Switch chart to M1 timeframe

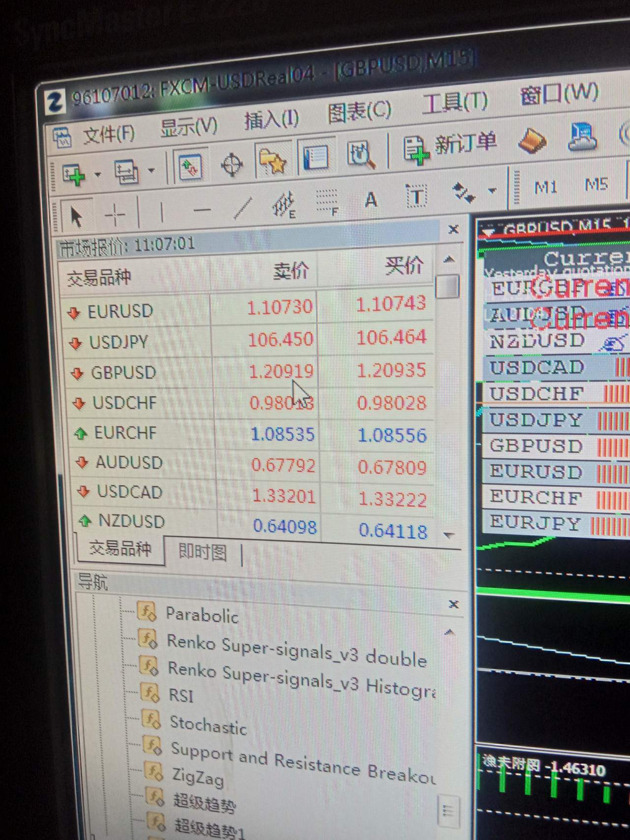tap(546, 187)
